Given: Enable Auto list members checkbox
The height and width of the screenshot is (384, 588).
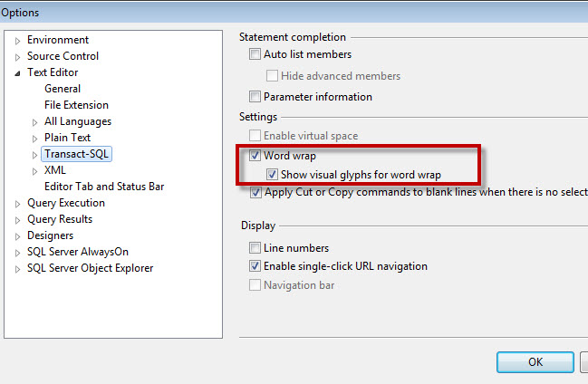Looking at the screenshot, I should pos(255,54).
